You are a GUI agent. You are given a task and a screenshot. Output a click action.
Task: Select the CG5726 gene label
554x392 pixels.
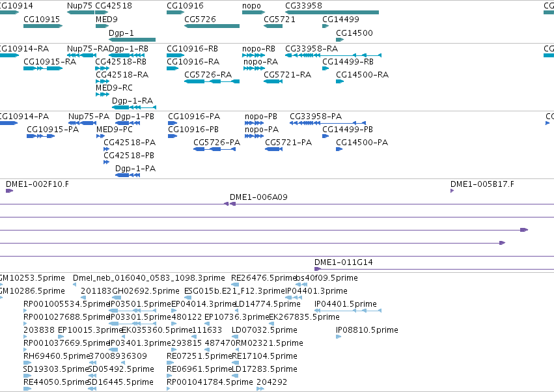pos(200,20)
